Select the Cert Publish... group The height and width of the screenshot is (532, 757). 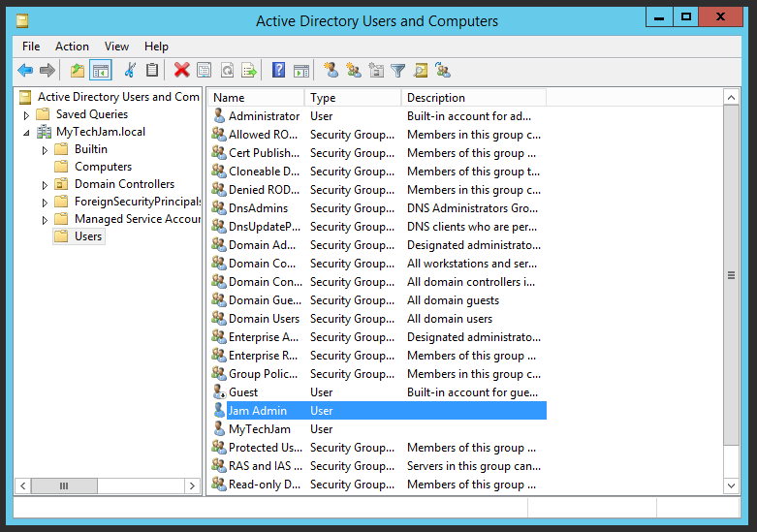point(264,152)
